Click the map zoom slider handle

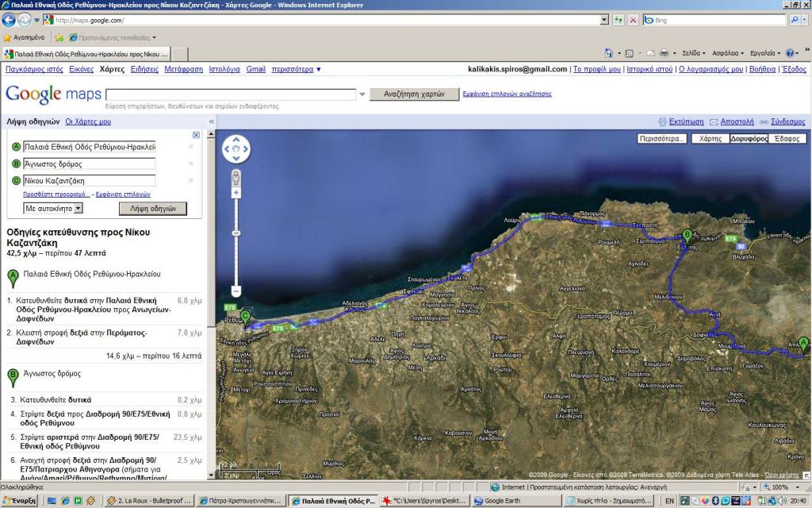tap(236, 233)
